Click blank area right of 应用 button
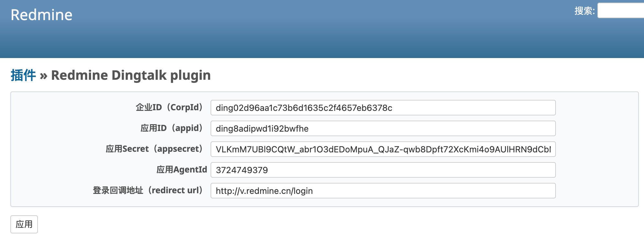The width and height of the screenshot is (644, 249). (x=324, y=224)
